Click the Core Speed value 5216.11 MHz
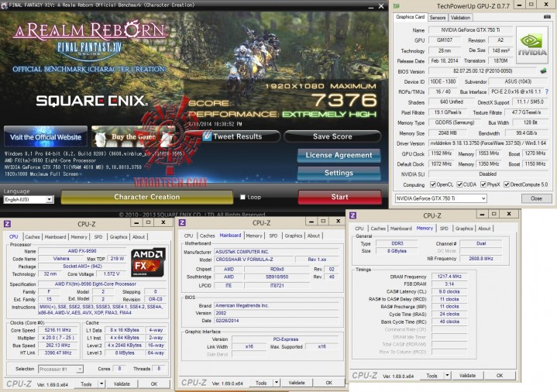 [x=57, y=330]
